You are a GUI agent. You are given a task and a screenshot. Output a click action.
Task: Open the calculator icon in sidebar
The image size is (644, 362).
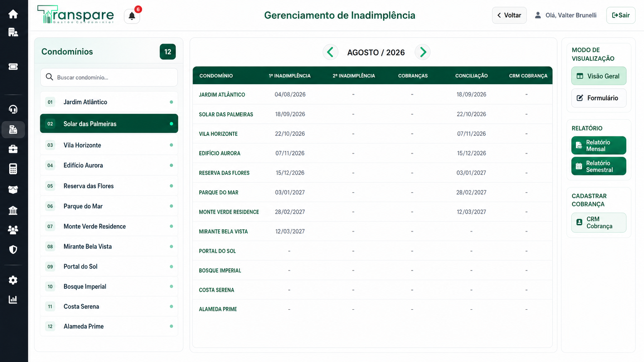point(13,169)
